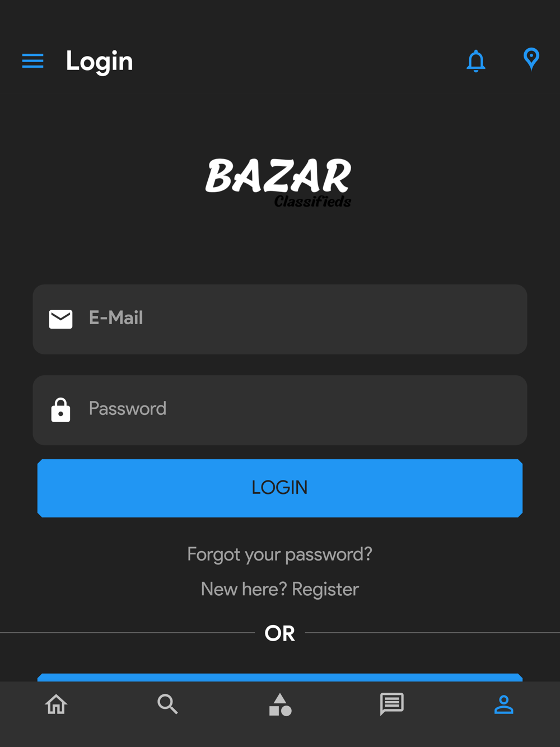Viewport: 560px width, 747px height.
Task: Click the envelope icon in E-Mail field
Action: point(60,319)
